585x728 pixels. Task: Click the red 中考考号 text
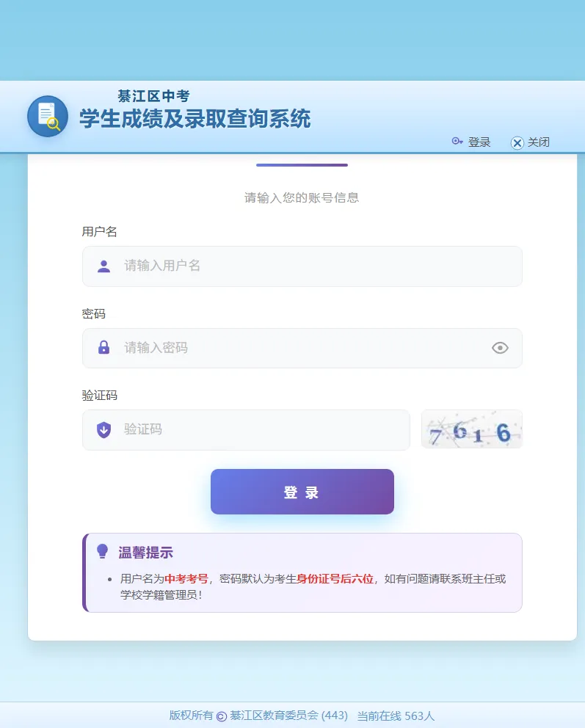click(x=186, y=579)
